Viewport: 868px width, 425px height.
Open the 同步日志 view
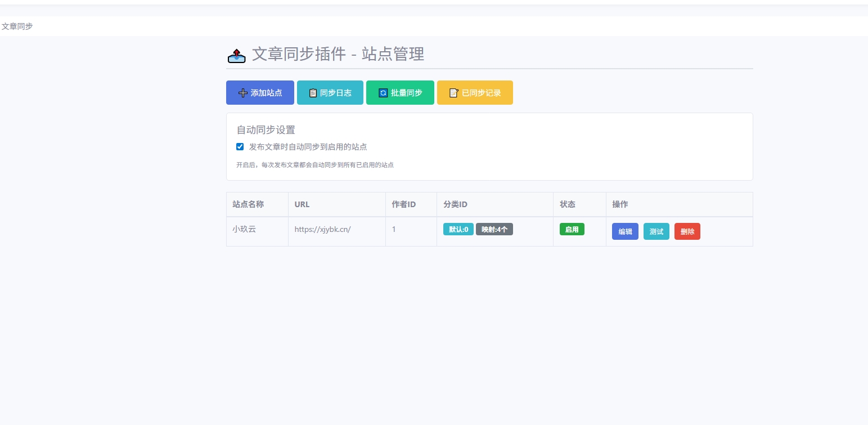tap(330, 92)
